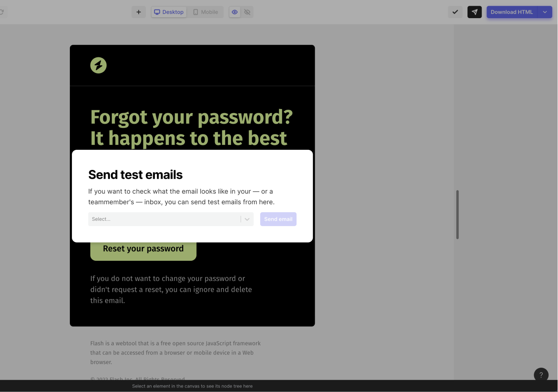Click inside the Select... input field

[145, 219]
